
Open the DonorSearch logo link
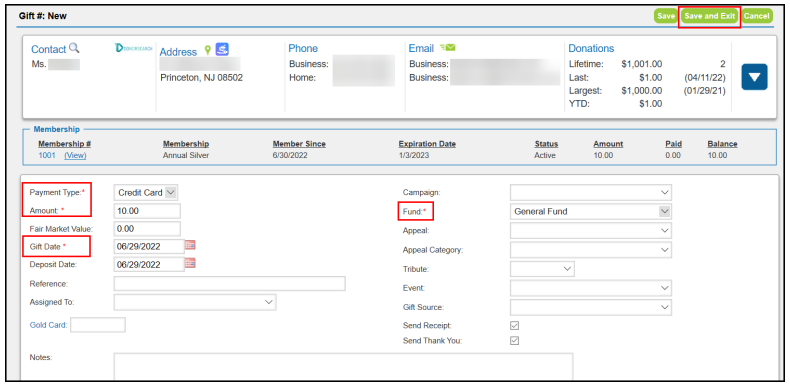(134, 48)
